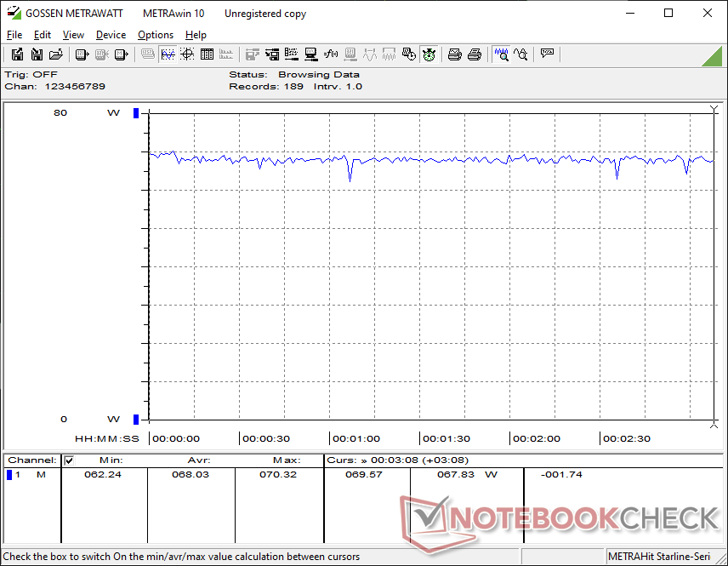Click the first printer icon in toolbar

tap(455, 54)
